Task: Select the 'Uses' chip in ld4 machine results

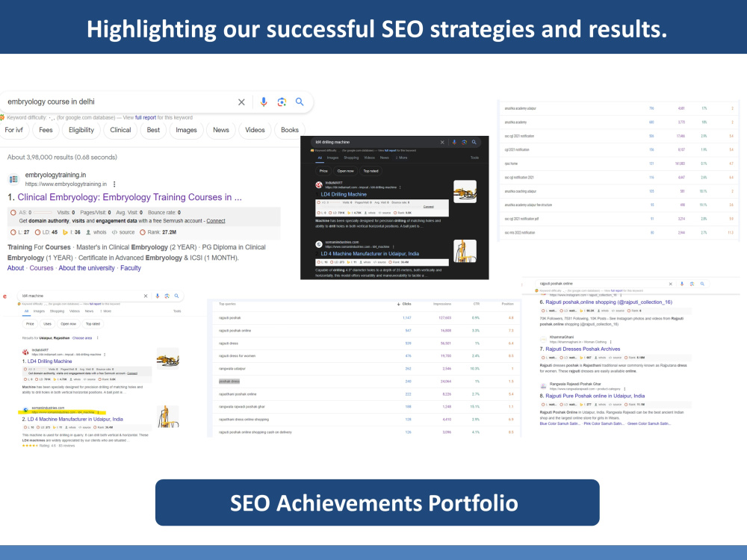Action: click(47, 324)
